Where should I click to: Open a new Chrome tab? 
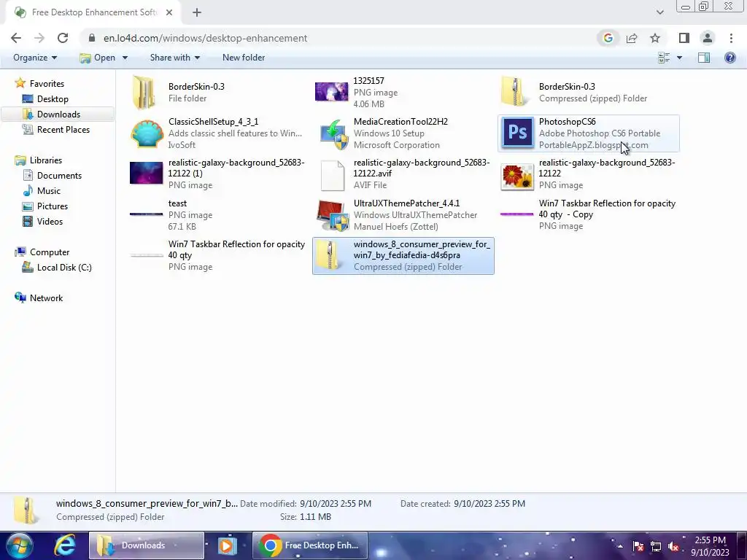pyautogui.click(x=197, y=13)
